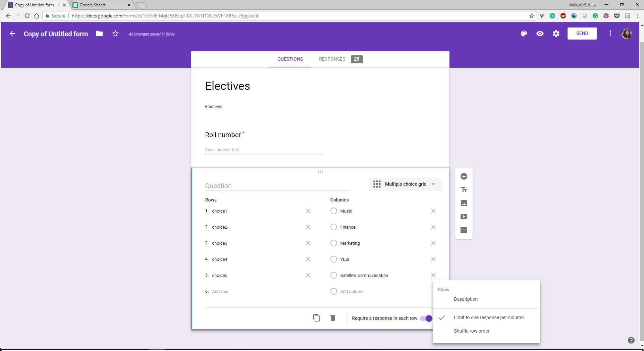Star this form
Viewport: 644px width, 351px height.
pos(115,34)
